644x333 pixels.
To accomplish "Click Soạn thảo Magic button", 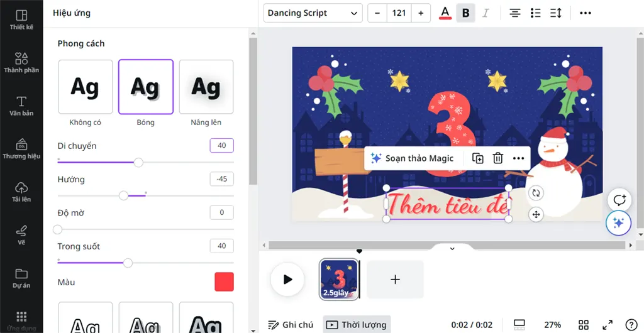I will click(x=412, y=158).
